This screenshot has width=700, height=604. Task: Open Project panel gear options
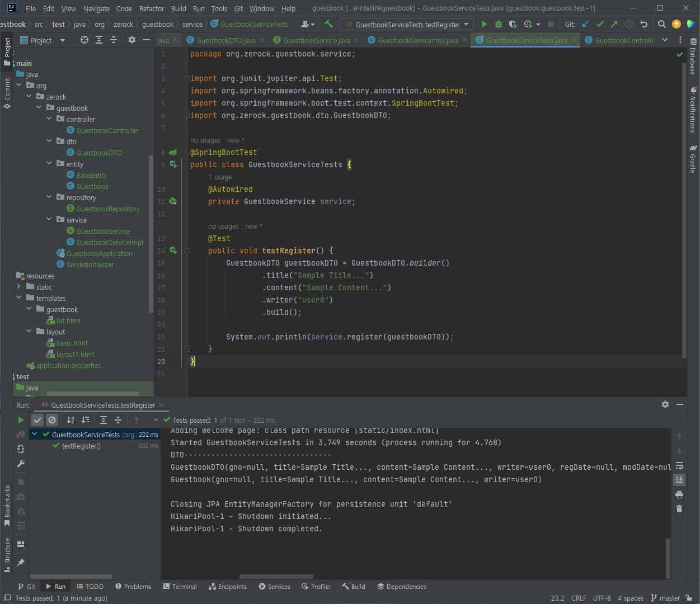(x=132, y=40)
